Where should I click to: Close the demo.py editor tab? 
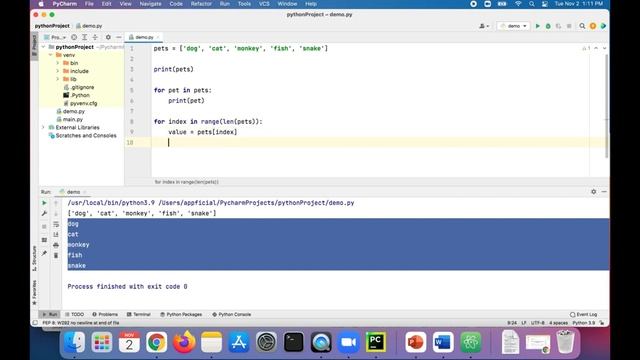coord(158,37)
